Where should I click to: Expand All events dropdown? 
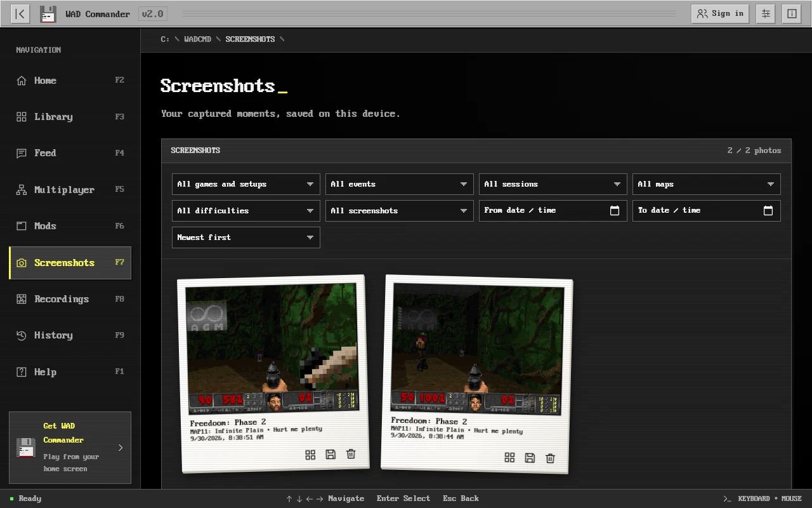[399, 184]
